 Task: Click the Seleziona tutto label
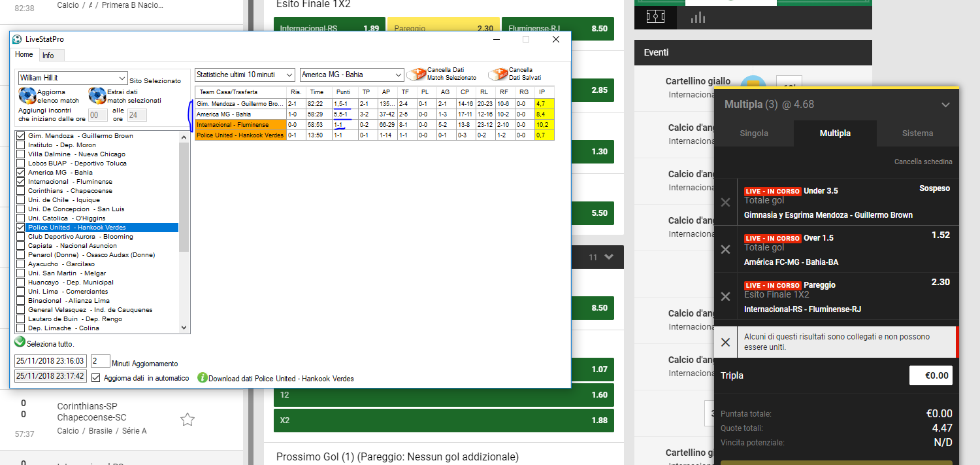(50, 344)
